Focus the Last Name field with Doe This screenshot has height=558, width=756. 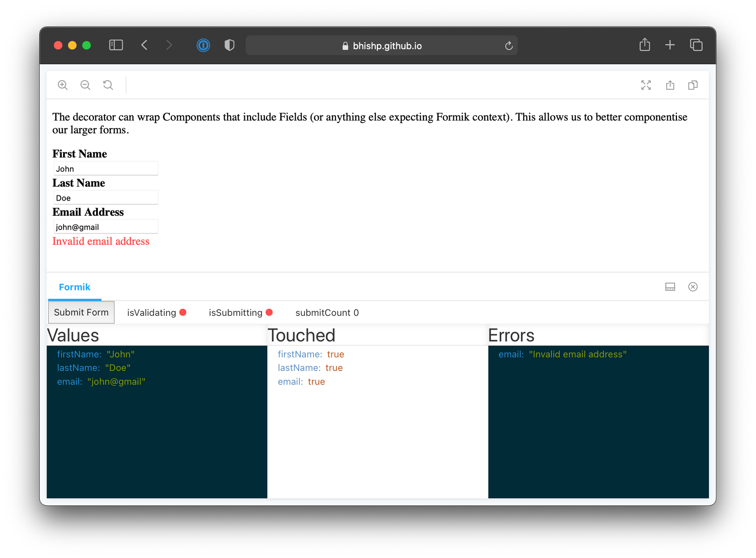tap(106, 198)
